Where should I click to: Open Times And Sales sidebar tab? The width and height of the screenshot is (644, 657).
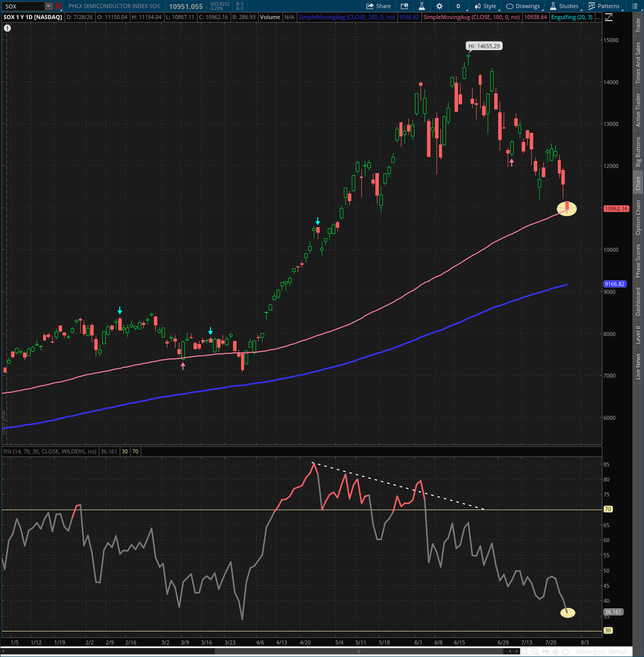pyautogui.click(x=638, y=62)
